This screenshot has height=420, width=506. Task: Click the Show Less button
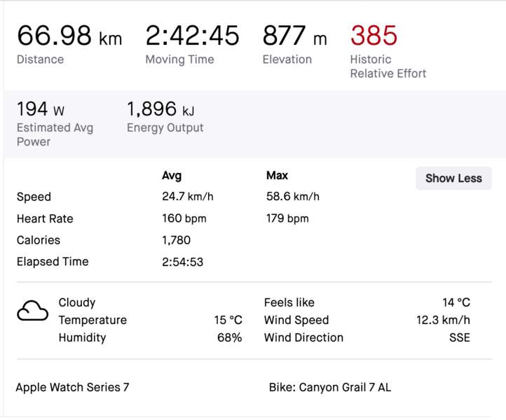(x=453, y=178)
